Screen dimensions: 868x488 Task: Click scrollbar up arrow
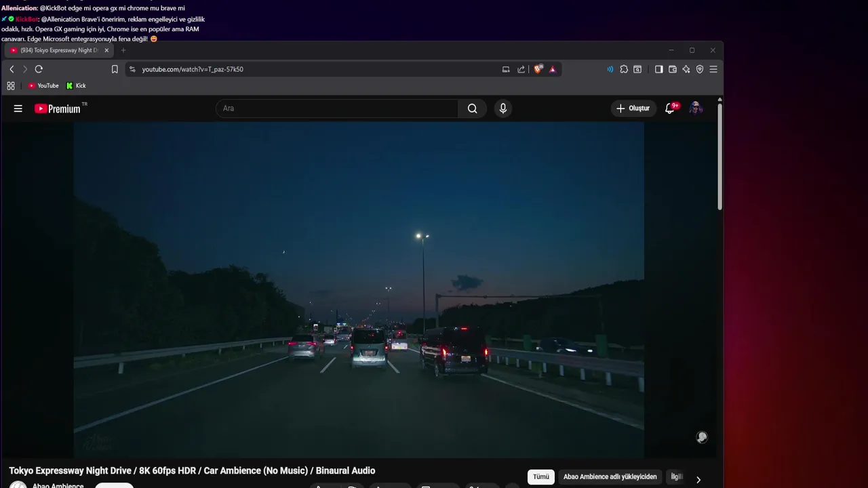pyautogui.click(x=719, y=100)
